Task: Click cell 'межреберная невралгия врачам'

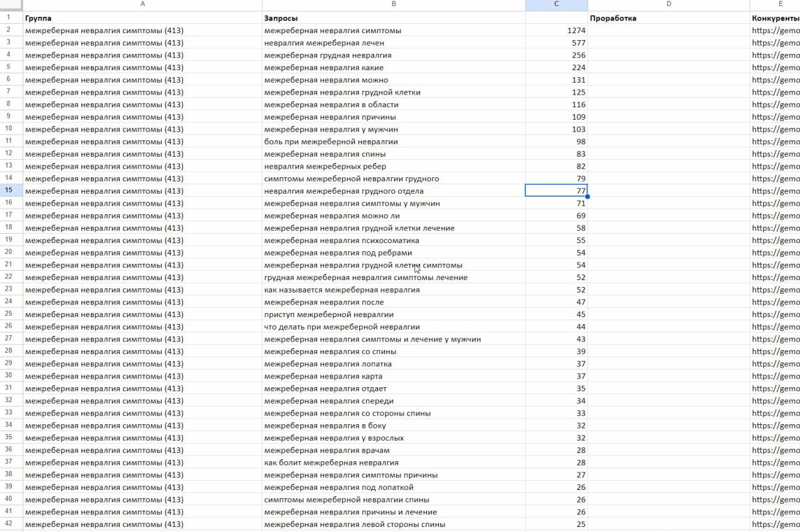Action: coord(394,450)
